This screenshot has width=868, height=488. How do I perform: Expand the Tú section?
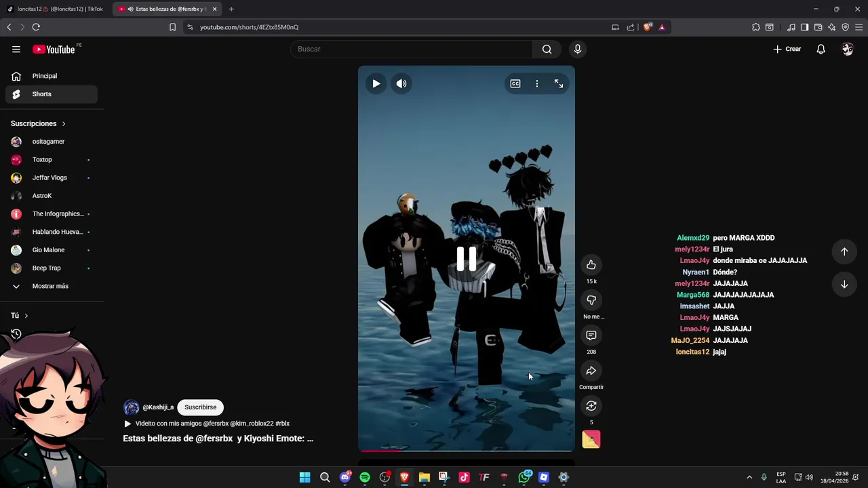[x=20, y=316]
